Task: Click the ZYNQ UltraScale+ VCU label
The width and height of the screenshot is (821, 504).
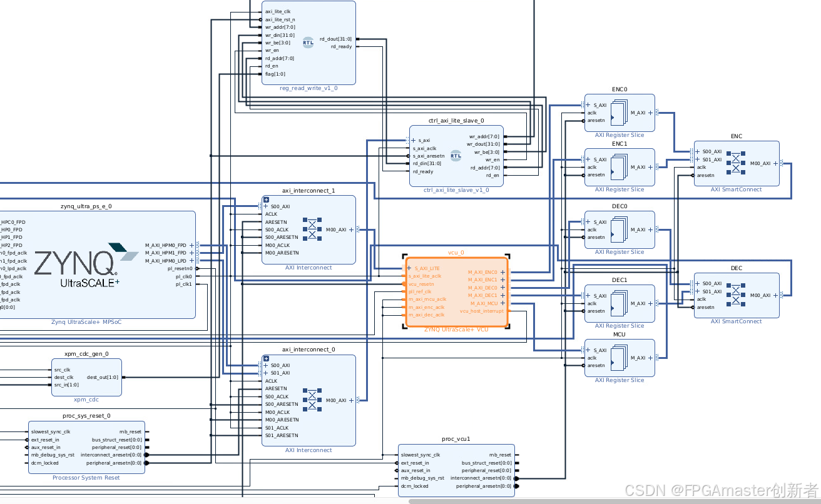Action: [x=456, y=329]
